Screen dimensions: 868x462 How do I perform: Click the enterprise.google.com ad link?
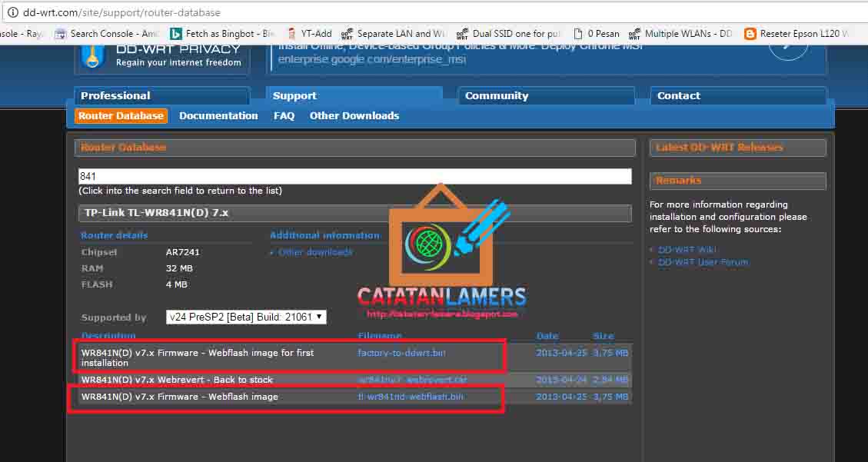point(371,59)
